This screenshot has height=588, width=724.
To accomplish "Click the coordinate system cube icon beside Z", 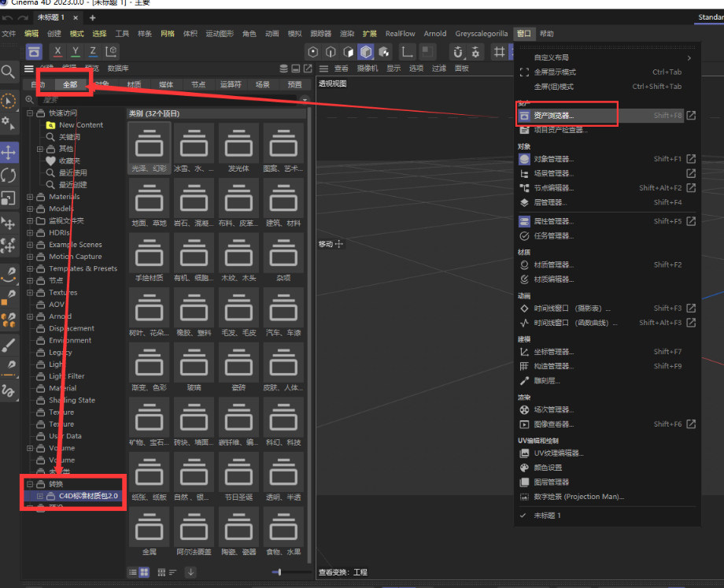I will coord(112,51).
